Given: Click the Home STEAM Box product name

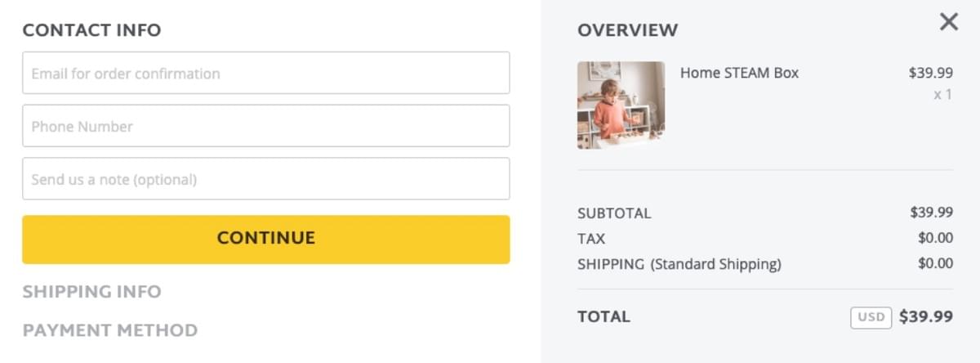Looking at the screenshot, I should (x=739, y=73).
